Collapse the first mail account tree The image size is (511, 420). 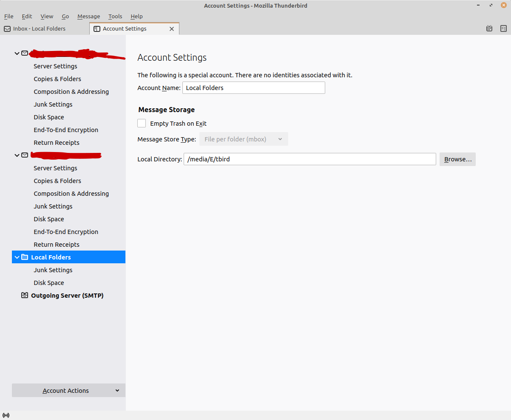pos(17,54)
